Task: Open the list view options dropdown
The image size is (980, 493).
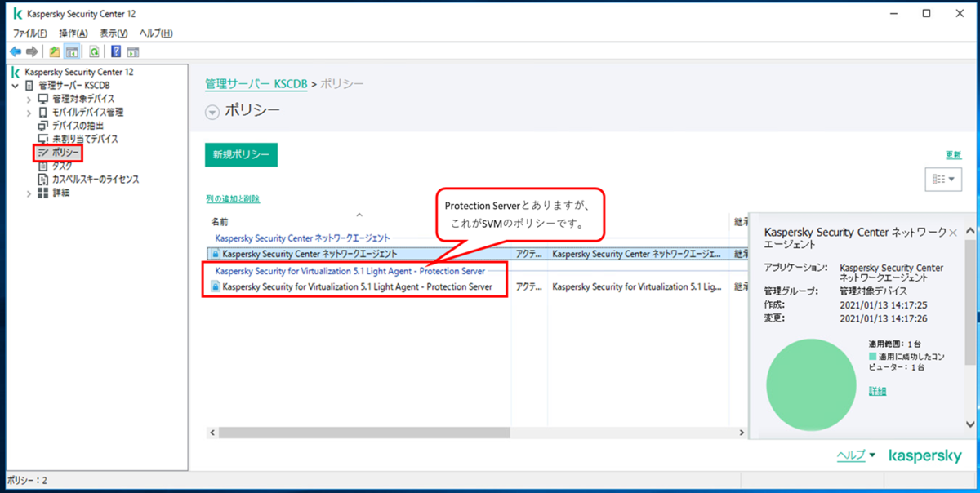Action: click(943, 179)
